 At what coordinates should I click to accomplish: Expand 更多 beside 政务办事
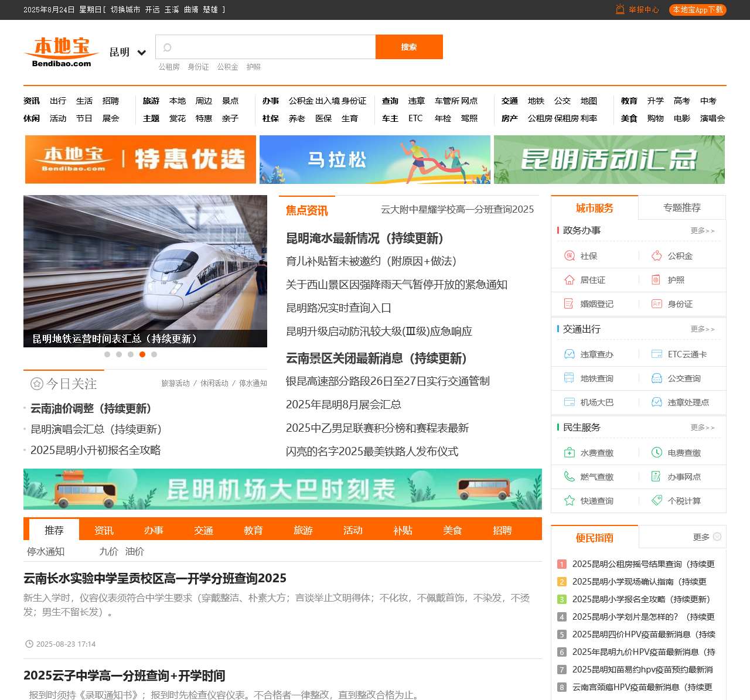click(x=702, y=231)
